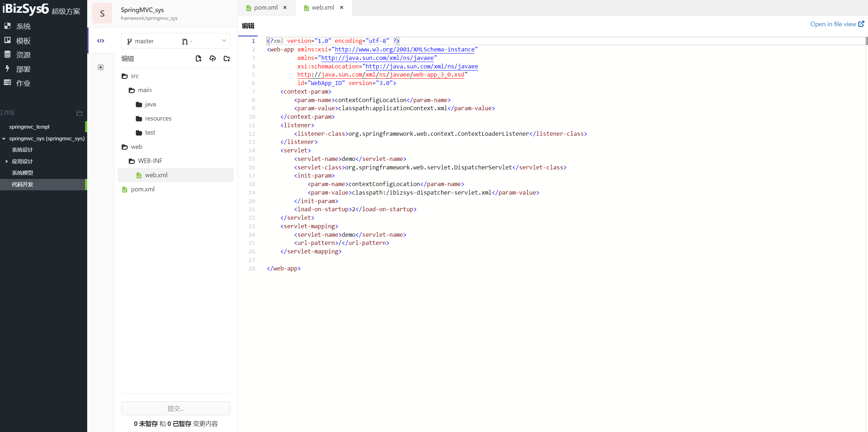Screen dimensions: 868x432
Task: Open the 模板 sidebar icon
Action: pyautogui.click(x=7, y=40)
